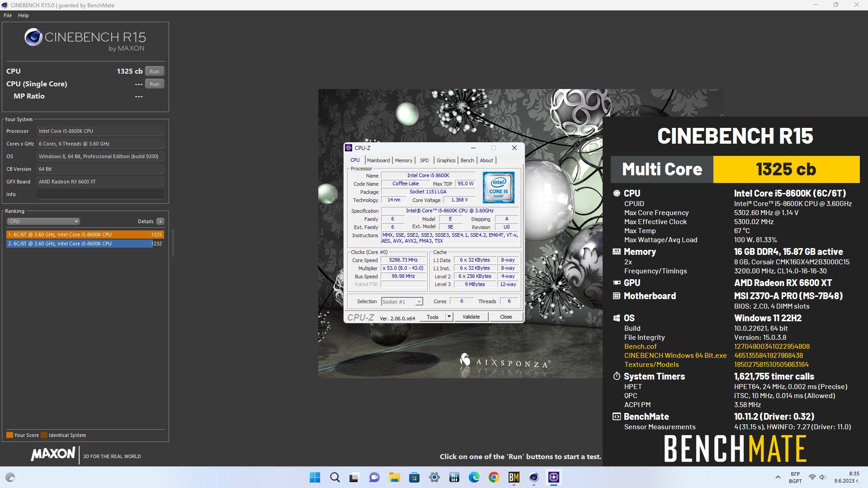This screenshot has height=488, width=868.
Task: Switch to CPU-Z About tab
Action: pyautogui.click(x=486, y=160)
